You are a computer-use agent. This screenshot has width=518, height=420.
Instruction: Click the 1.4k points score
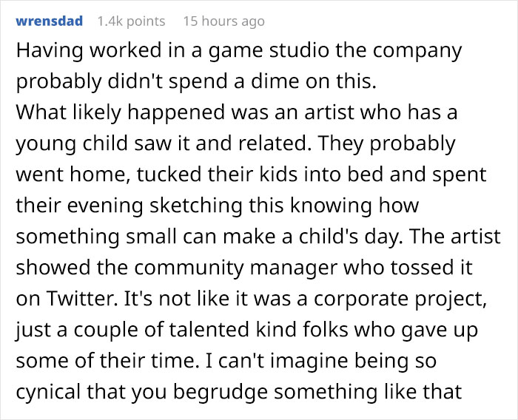point(131,21)
